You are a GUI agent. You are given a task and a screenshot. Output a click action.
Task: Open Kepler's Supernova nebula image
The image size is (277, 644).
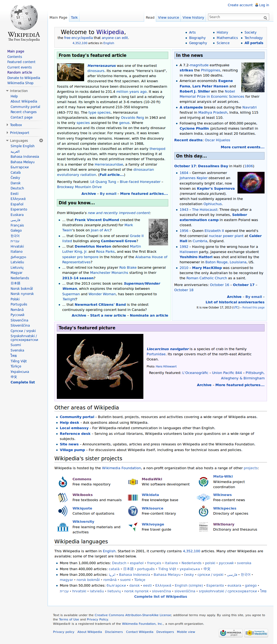251,183
